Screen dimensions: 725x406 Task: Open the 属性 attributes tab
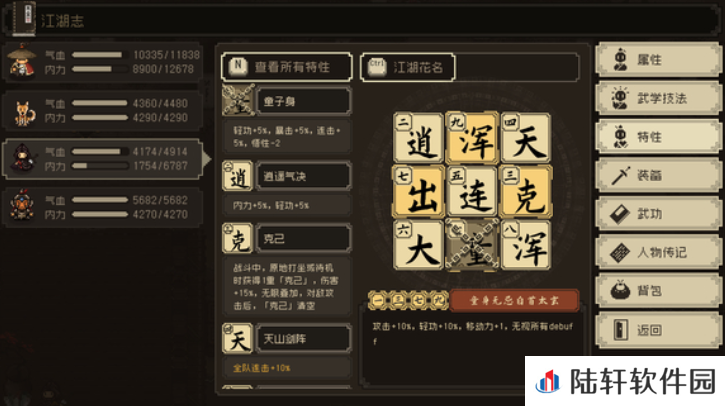tap(657, 60)
